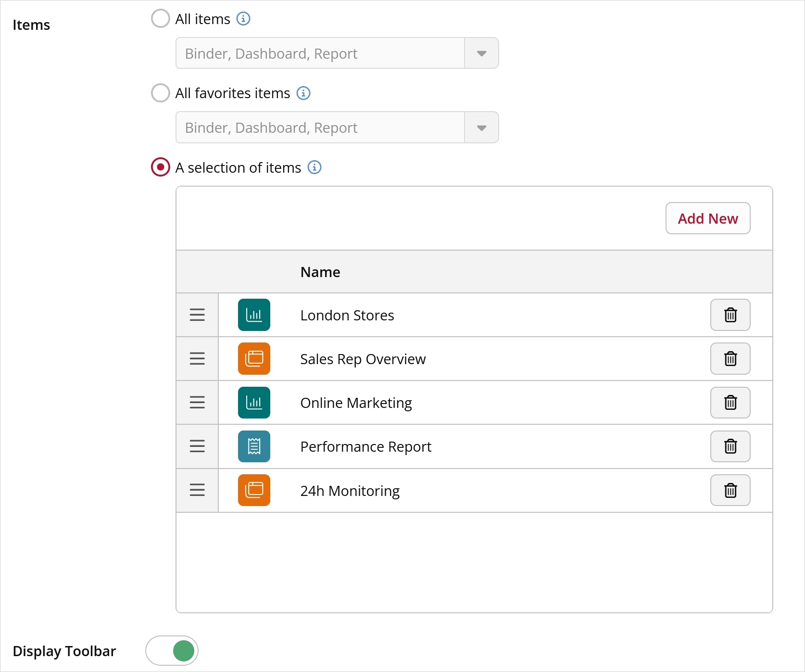Viewport: 805px width, 672px height.
Task: Open info icon beside A selection of items
Action: (314, 167)
